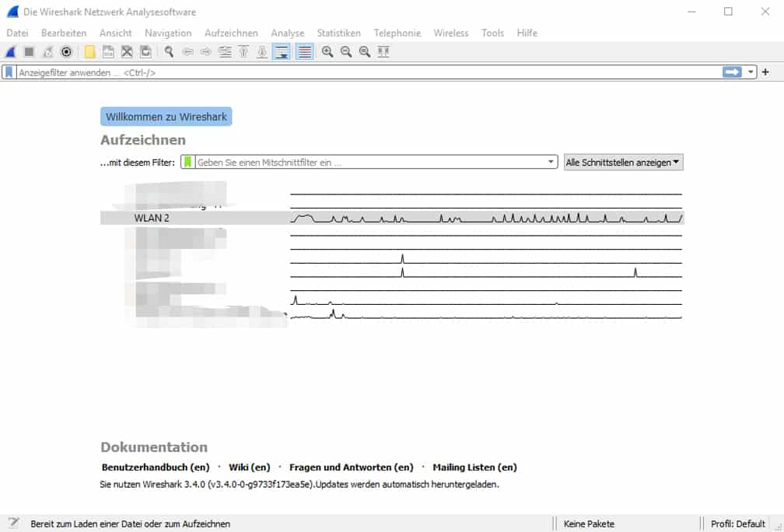Open the Mailing Listen (en) link
Screen dimensions: 784x532
(x=474, y=467)
